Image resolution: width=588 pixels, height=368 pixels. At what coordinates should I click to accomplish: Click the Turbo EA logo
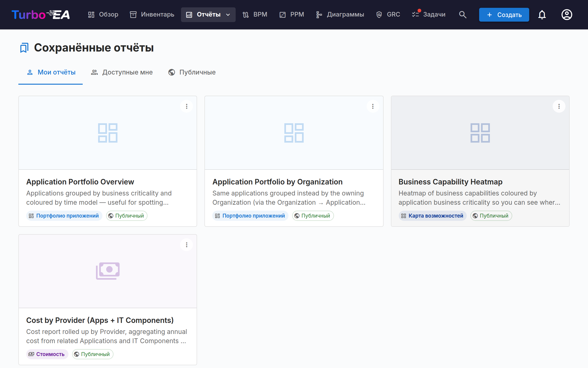pyautogui.click(x=41, y=14)
